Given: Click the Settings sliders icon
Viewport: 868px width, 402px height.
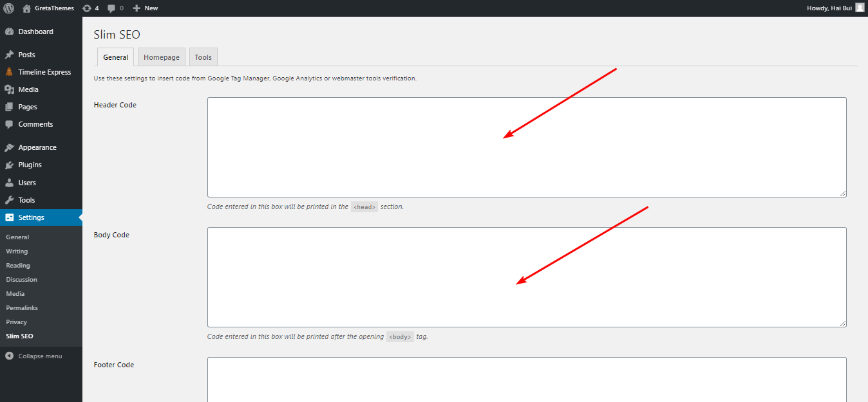Looking at the screenshot, I should point(10,217).
